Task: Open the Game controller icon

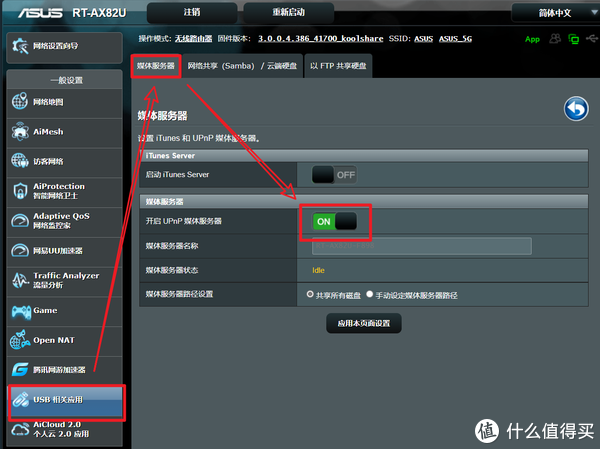Action: click(21, 311)
